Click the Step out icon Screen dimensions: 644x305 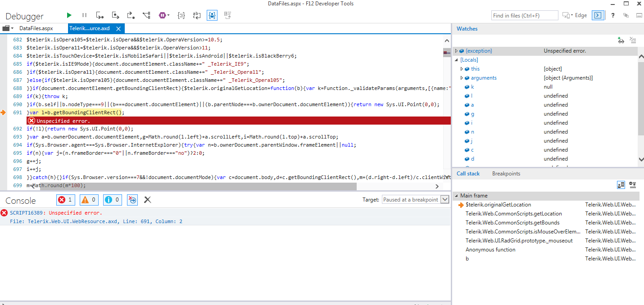(x=131, y=15)
